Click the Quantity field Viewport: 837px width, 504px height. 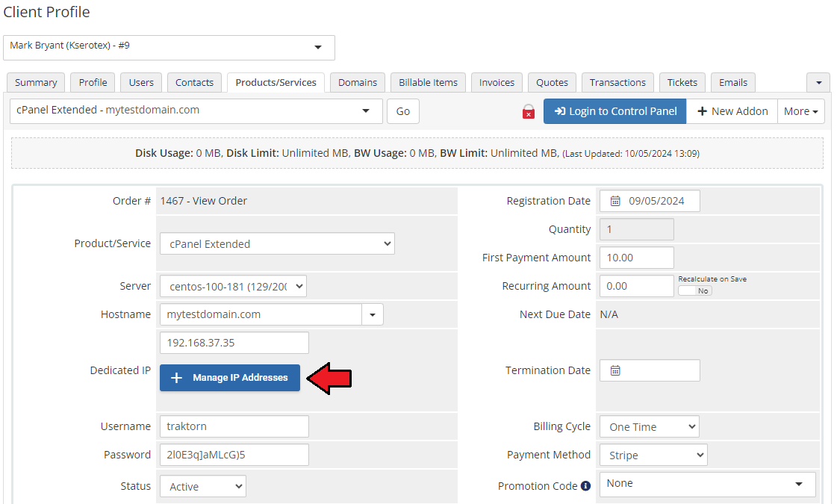pyautogui.click(x=637, y=229)
